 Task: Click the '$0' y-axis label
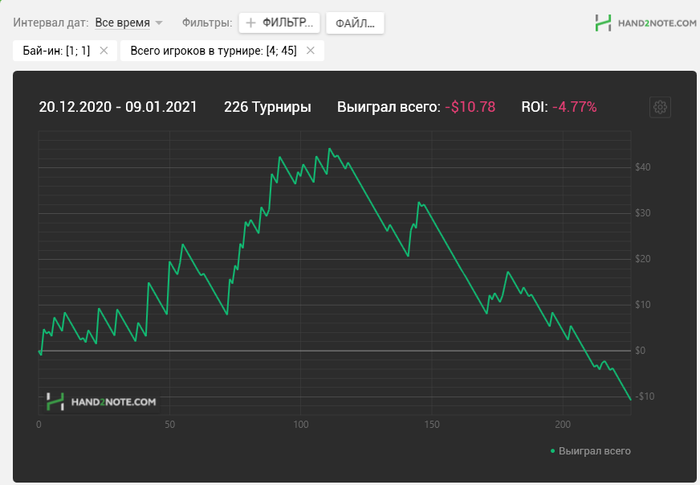(x=640, y=351)
